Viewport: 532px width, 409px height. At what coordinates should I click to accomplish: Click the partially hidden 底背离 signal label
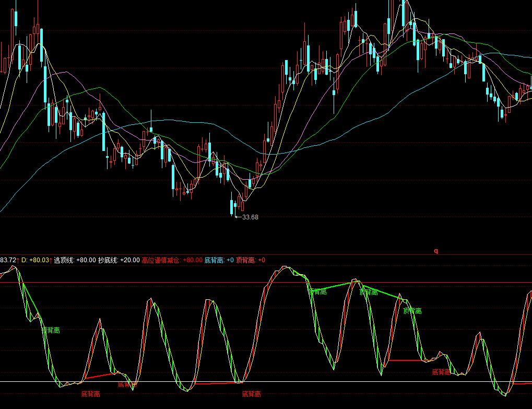click(x=126, y=385)
